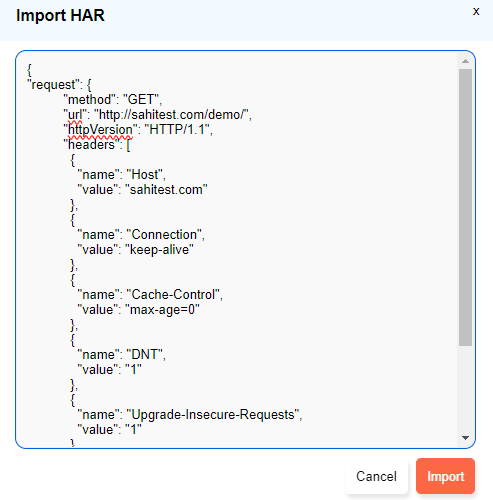This screenshot has width=493, height=500.
Task: Click the misspelled httpVersion word
Action: [100, 130]
